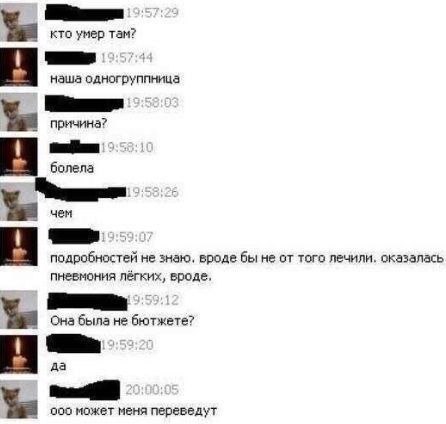The height and width of the screenshot is (424, 446).
Task: Click message 'Она была не бютжете?'
Action: pyautogui.click(x=122, y=321)
